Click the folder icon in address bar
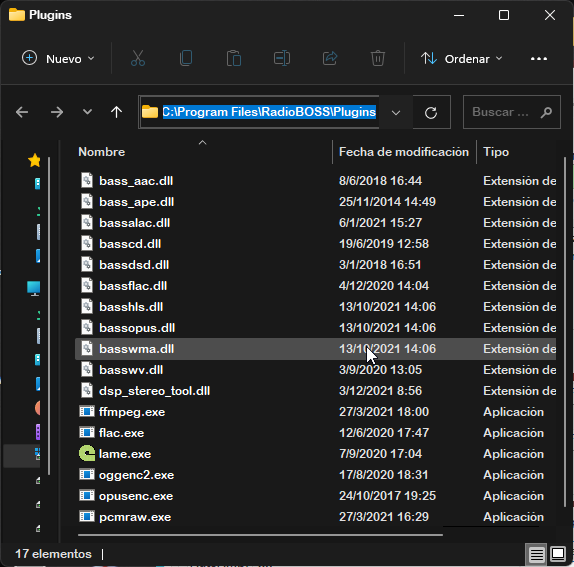Viewport: 574px width, 567px height. click(x=150, y=112)
